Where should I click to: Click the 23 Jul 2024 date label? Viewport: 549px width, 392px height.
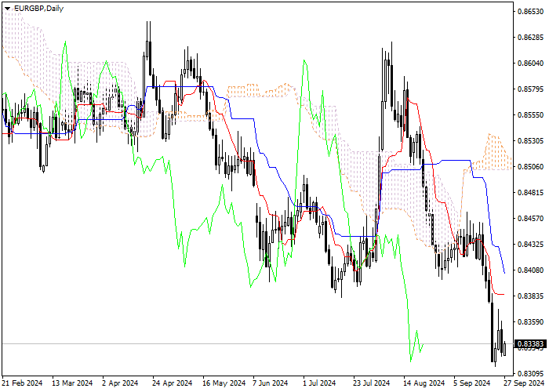tap(372, 383)
